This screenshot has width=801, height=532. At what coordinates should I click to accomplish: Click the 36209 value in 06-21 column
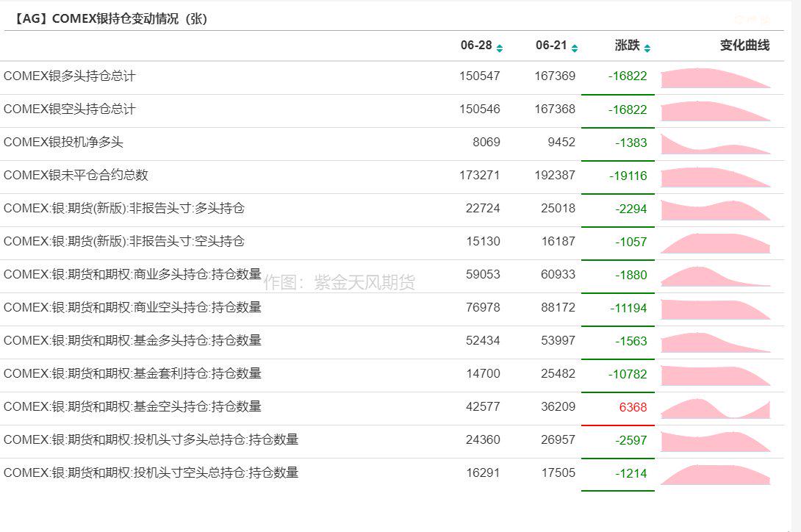point(558,407)
